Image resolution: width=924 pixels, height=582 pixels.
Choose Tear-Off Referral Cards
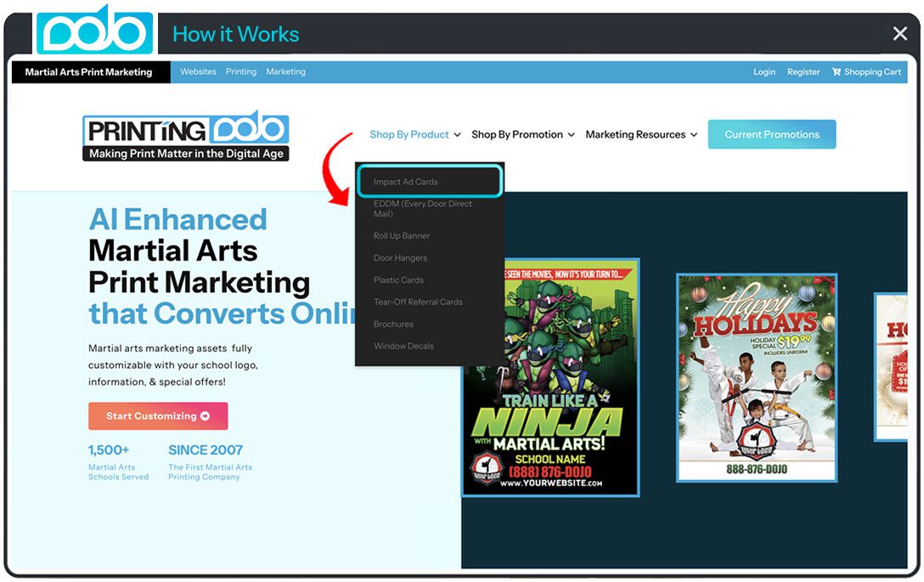(x=418, y=302)
